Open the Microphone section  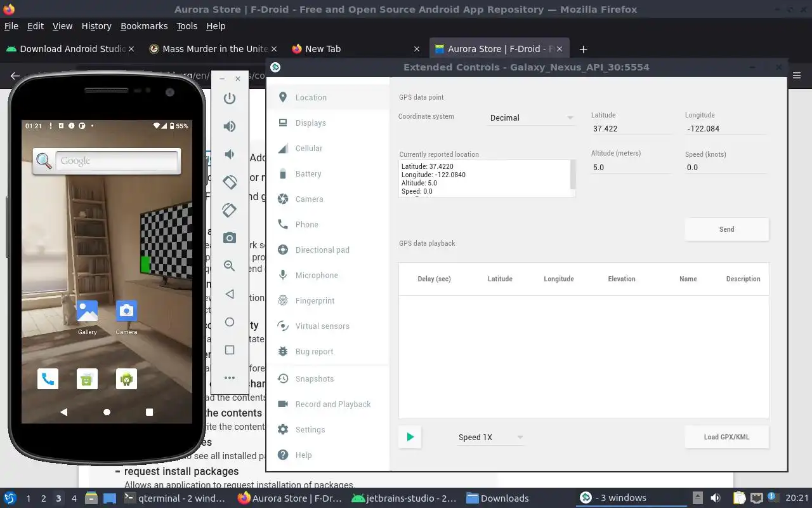click(x=327, y=275)
